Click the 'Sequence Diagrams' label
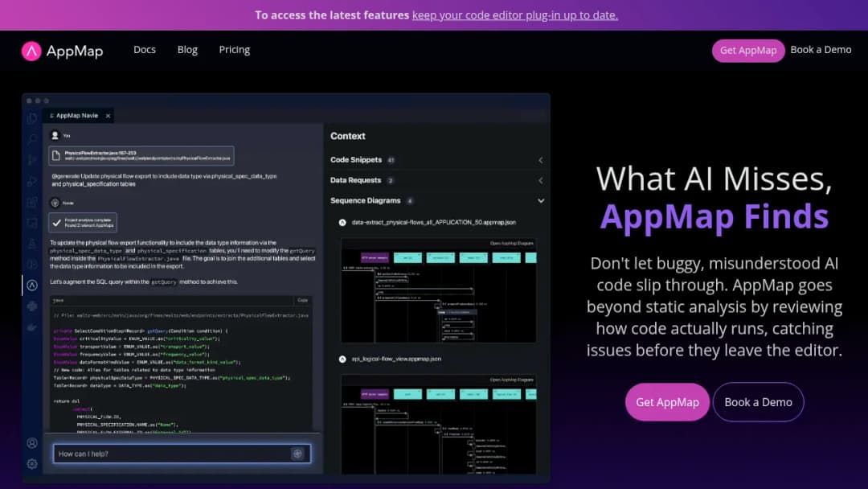The height and width of the screenshot is (489, 868). [x=366, y=200]
